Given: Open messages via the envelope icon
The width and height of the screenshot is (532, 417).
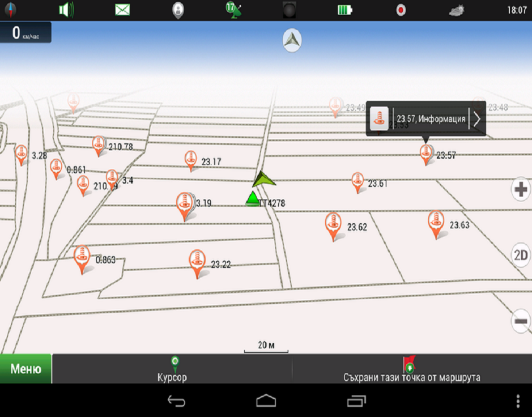Looking at the screenshot, I should coord(122,10).
